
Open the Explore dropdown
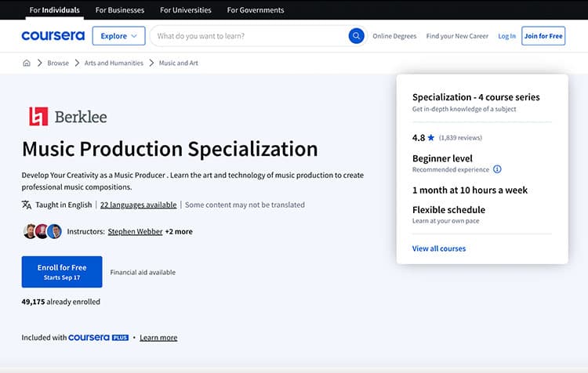(x=118, y=36)
